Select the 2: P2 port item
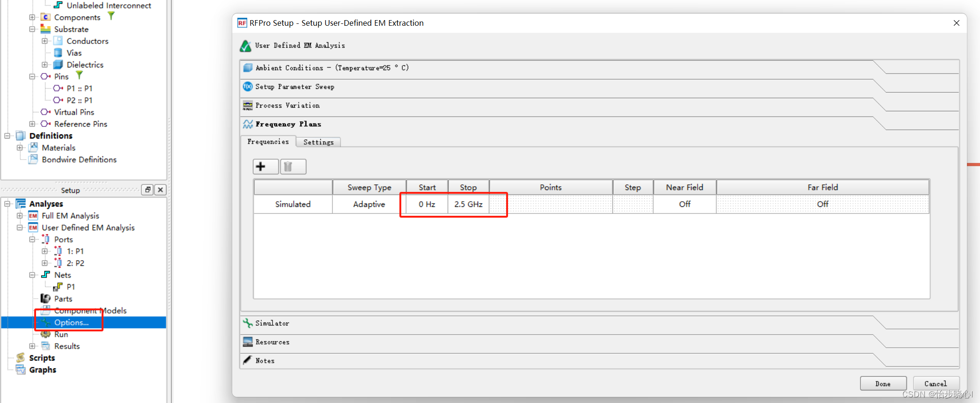The width and height of the screenshot is (980, 403). click(75, 263)
